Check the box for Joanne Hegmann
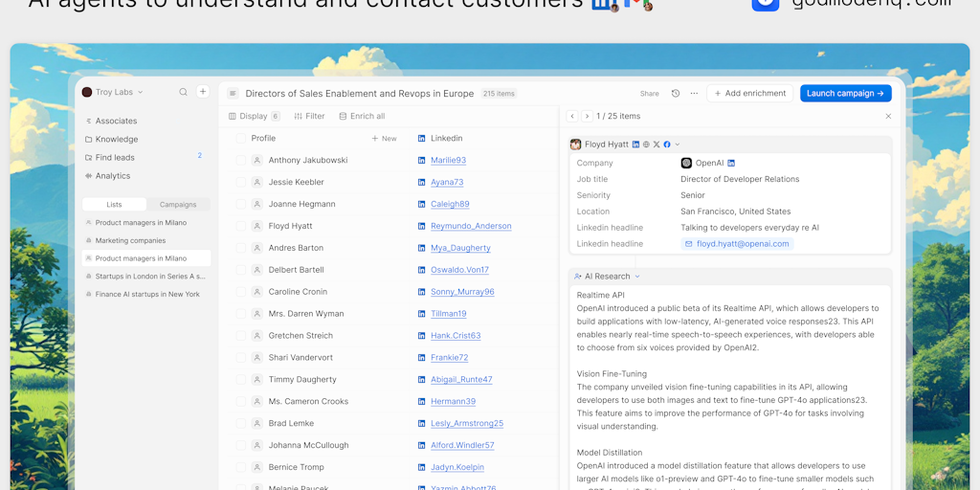980x490 pixels. 240,204
